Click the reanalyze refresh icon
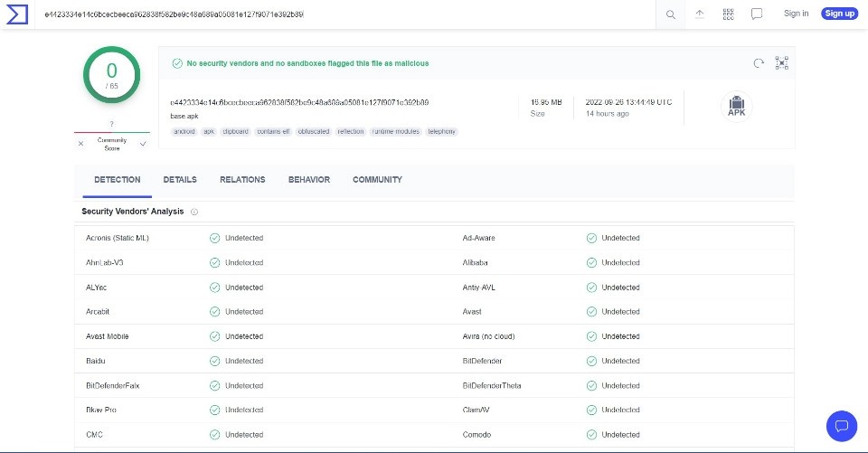868x453 pixels. pos(759,63)
